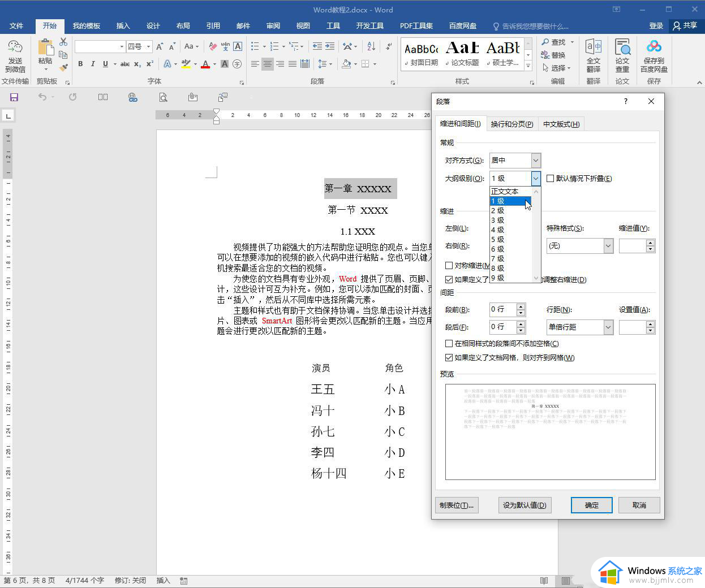
Task: Click Undo arrow in quick access toolbar
Action: pos(42,97)
